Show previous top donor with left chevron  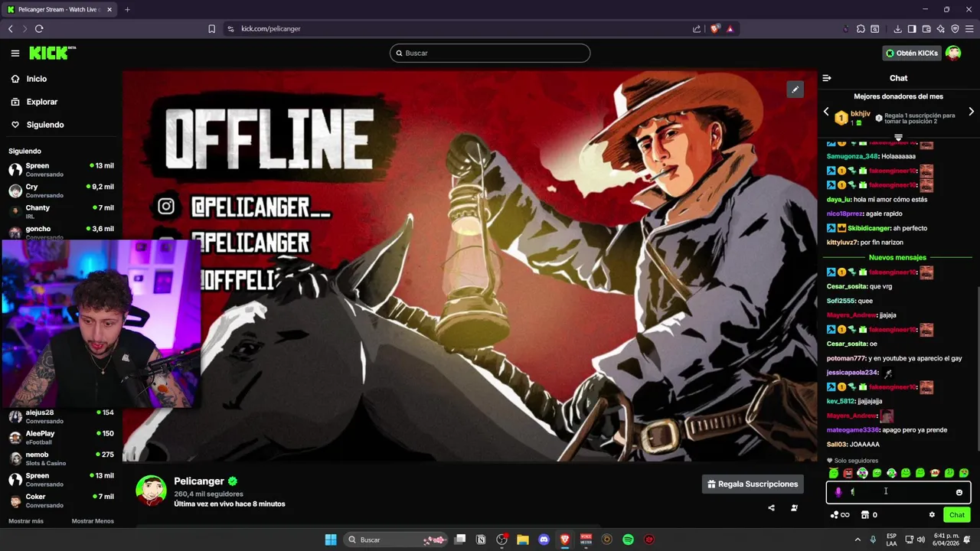tap(826, 112)
